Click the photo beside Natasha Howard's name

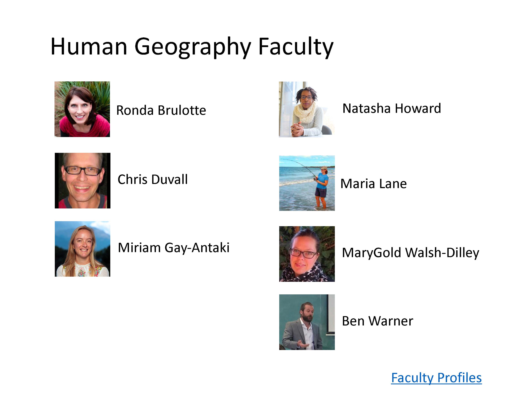point(307,109)
